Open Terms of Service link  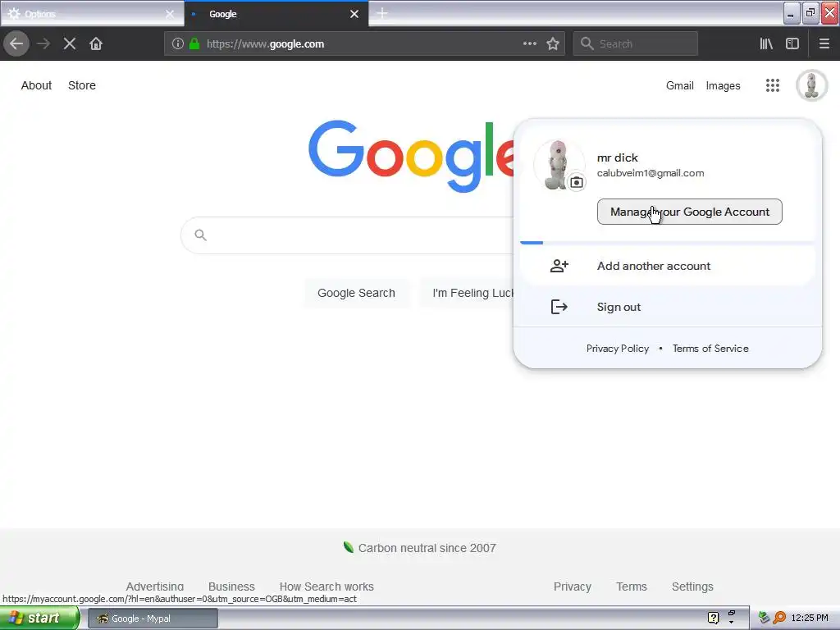(710, 348)
